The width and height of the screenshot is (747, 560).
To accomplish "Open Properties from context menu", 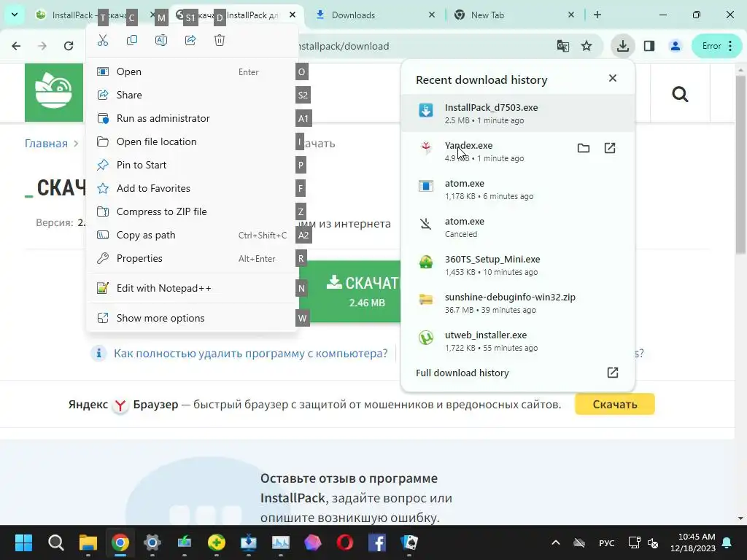I will [192, 258].
